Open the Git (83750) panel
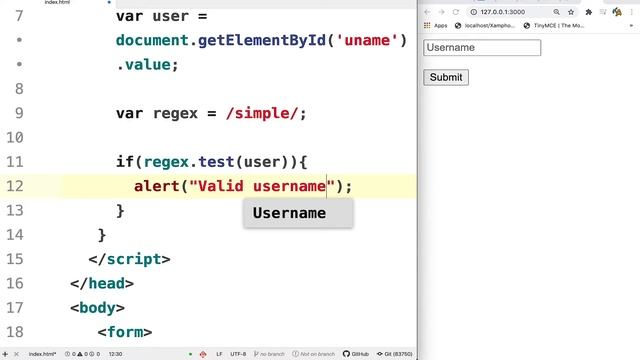Viewport: 640px width, 360px height. (395, 354)
